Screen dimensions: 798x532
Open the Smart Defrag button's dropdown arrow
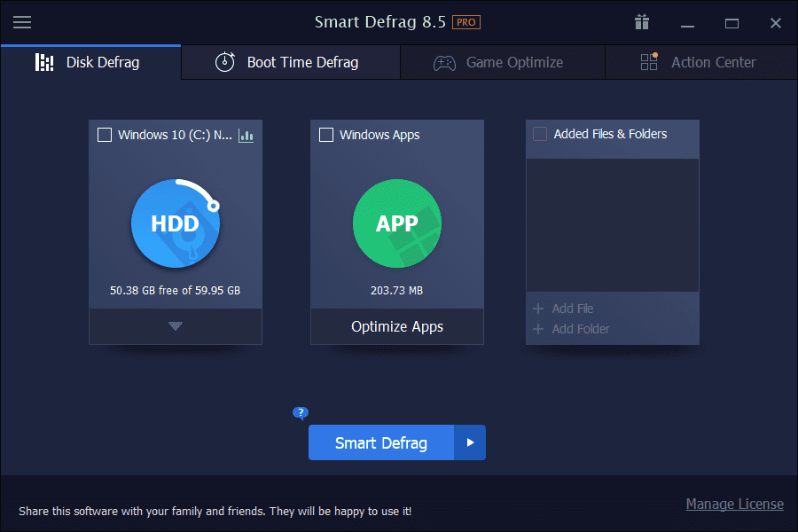click(470, 442)
